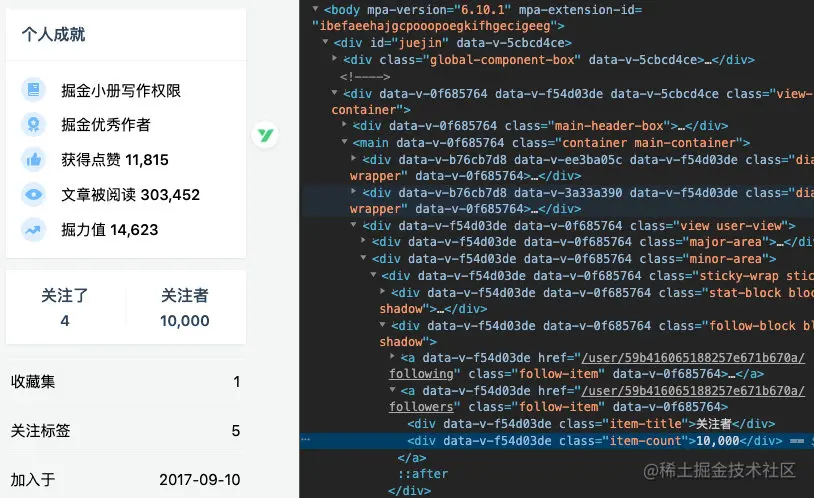Click the trending arrow Juejin power icon
814x498 pixels.
[34, 230]
